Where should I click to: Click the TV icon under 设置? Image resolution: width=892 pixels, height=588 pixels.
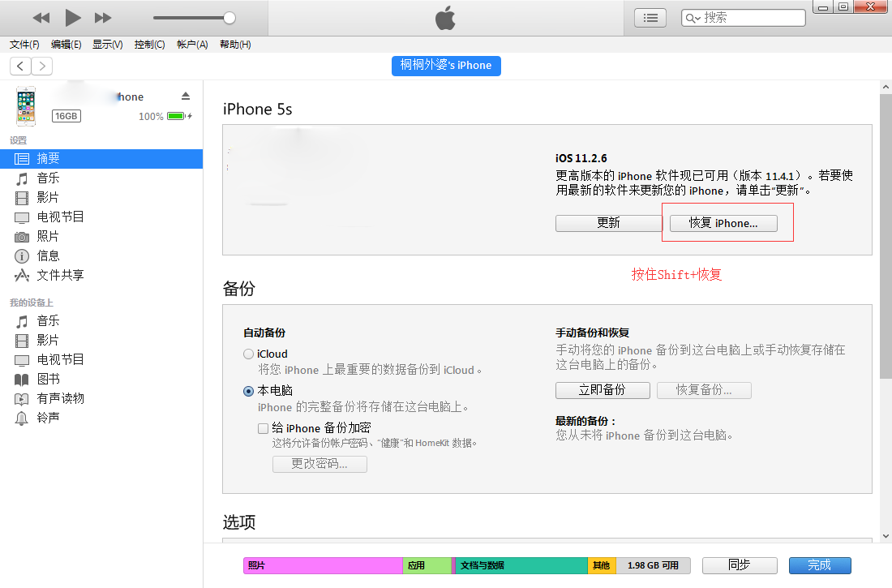22,217
